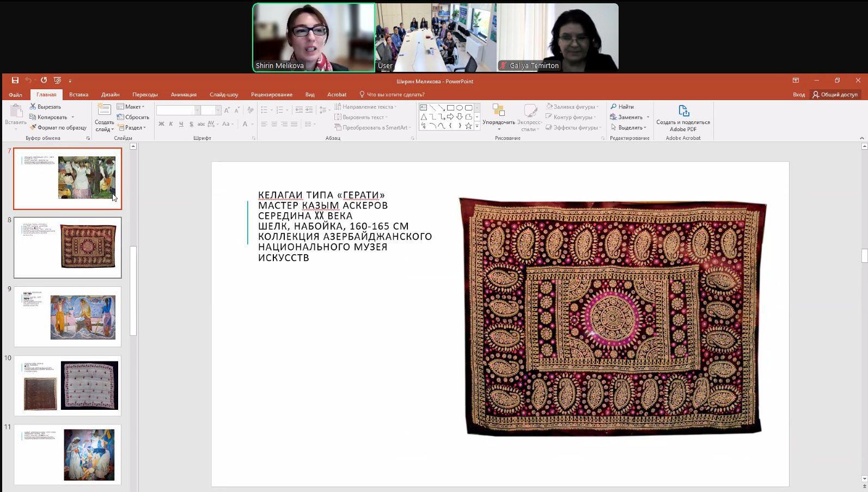Click the Create Slide (Создать слайд) icon

(104, 111)
